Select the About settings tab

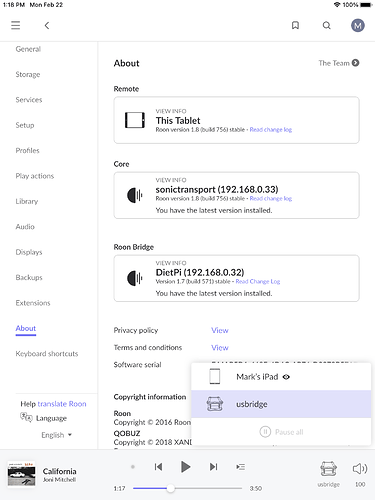point(26,328)
